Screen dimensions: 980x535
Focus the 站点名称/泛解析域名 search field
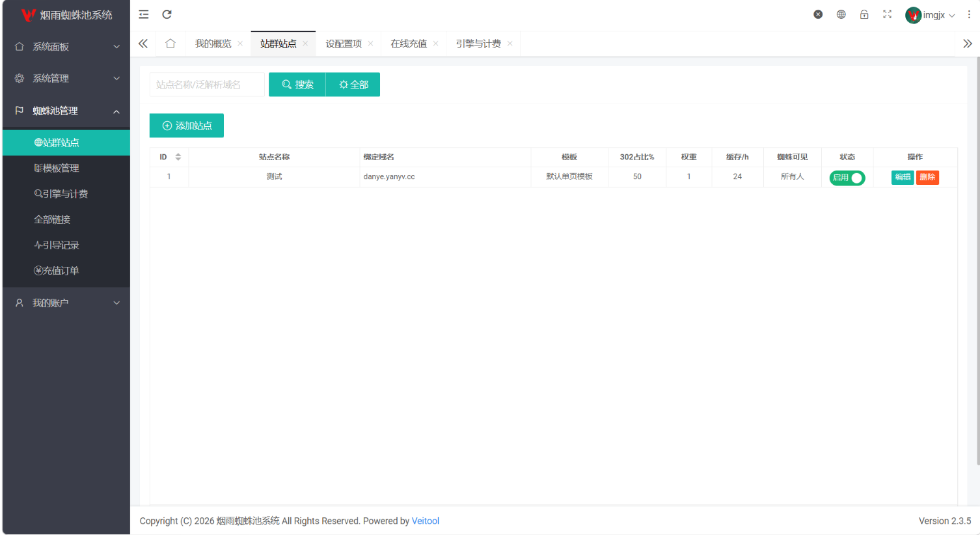tap(207, 85)
